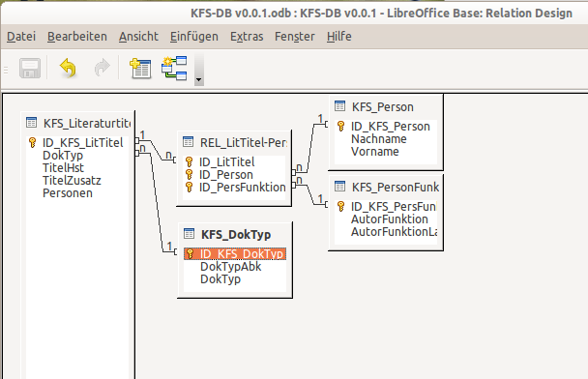Select the TitelHst field
The height and width of the screenshot is (379, 588).
tap(63, 167)
